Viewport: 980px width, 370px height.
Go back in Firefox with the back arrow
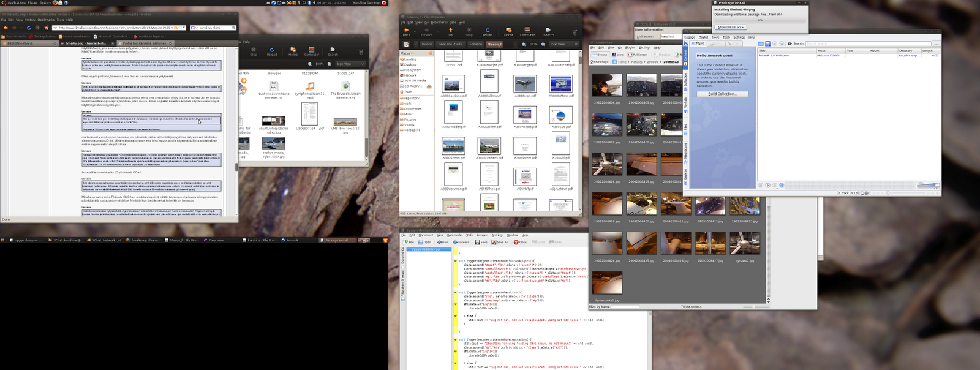[6, 28]
